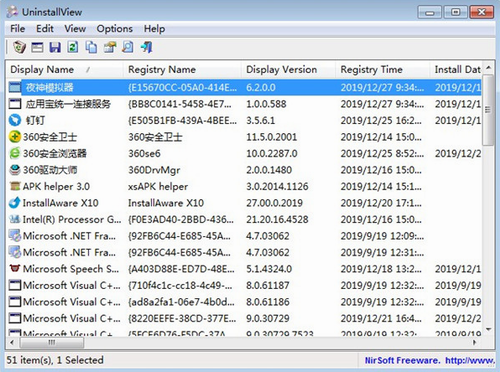Click version 8.0.61186 cell

click(x=268, y=302)
